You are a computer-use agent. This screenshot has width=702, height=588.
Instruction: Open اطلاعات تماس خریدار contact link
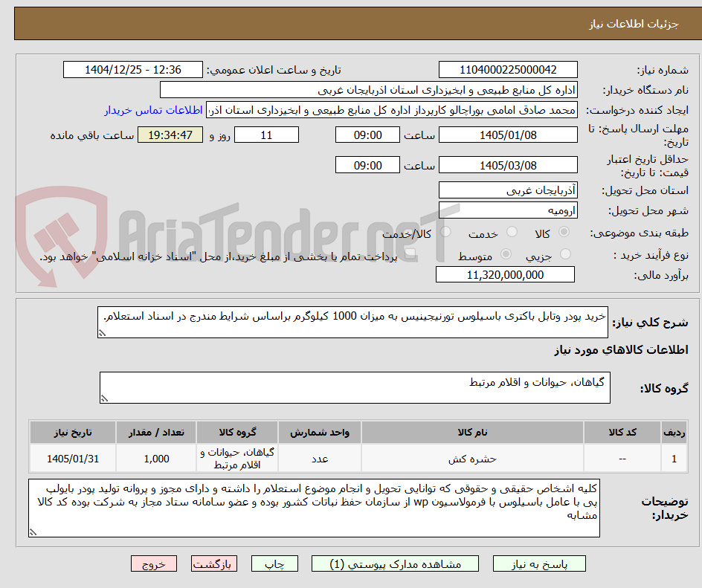pos(153,110)
